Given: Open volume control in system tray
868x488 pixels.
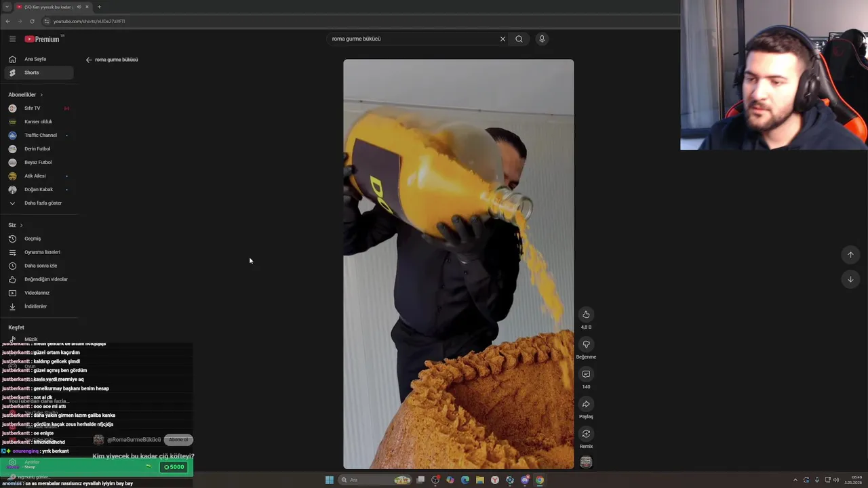Looking at the screenshot, I should point(836,480).
